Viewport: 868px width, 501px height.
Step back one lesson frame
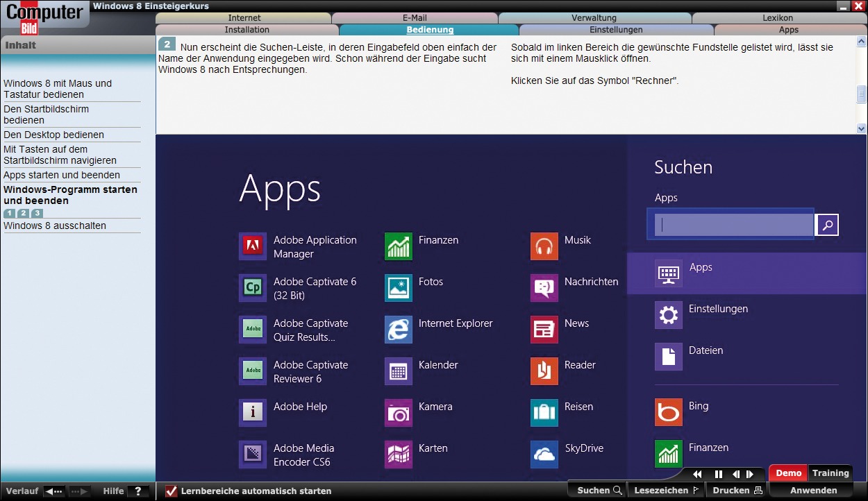[x=736, y=475]
